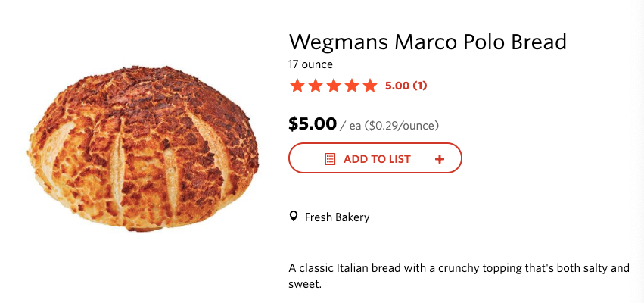Click the plus icon on Add to List
The image size is (644, 303).
point(440,159)
